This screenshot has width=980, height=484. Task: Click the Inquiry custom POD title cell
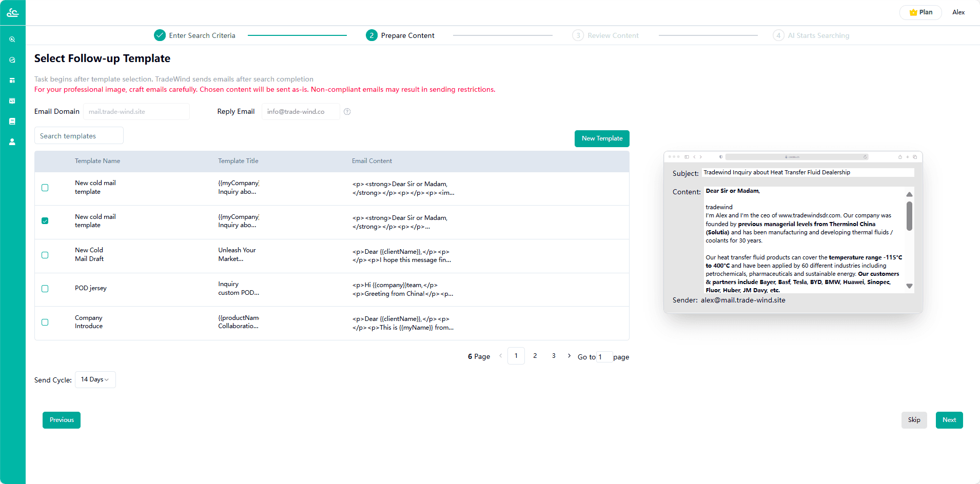pos(239,289)
